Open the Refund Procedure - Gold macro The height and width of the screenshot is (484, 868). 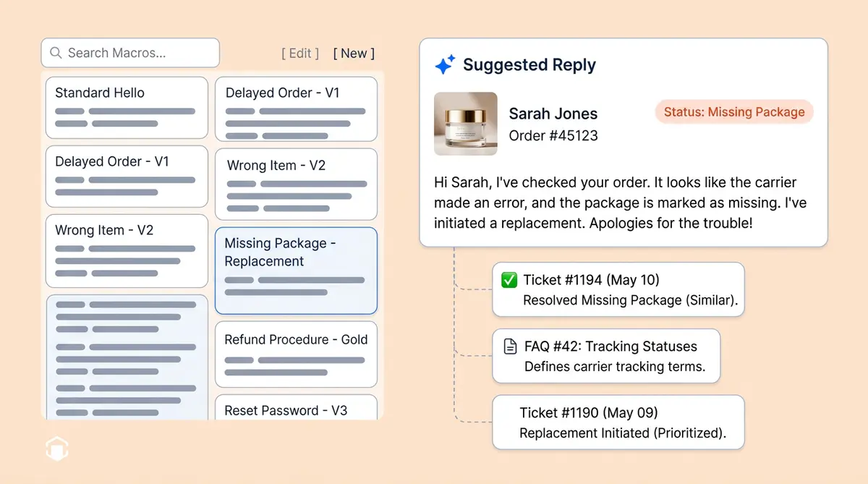coord(295,354)
